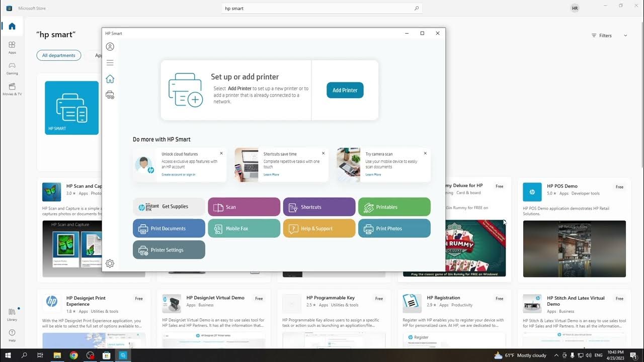The image size is (644, 362).
Task: Open the weather widget showing 61°F
Action: tap(520, 355)
